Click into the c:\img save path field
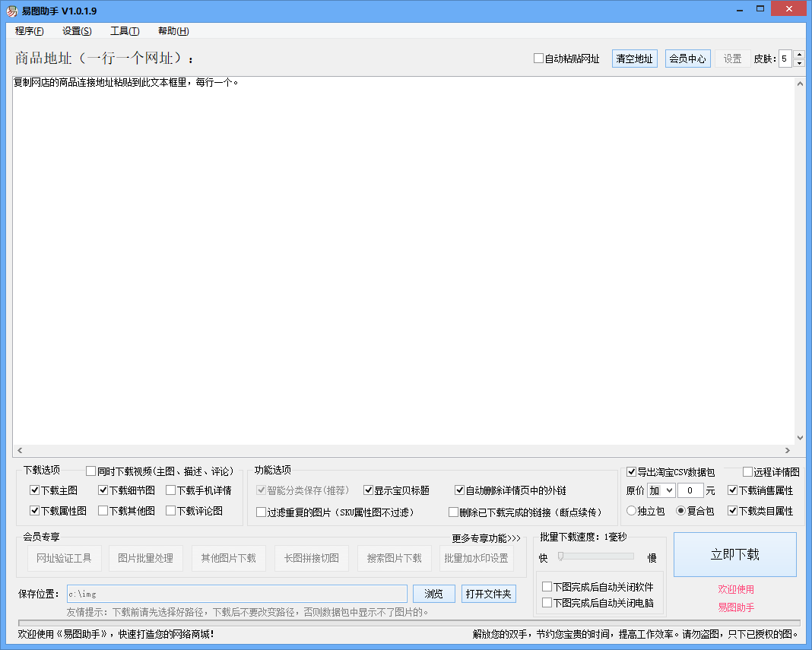 coord(213,594)
